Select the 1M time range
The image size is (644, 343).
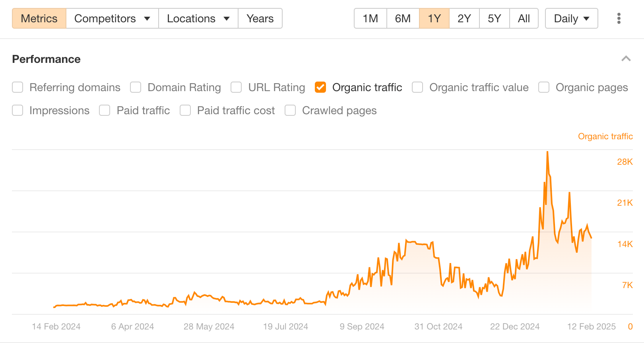pyautogui.click(x=370, y=18)
